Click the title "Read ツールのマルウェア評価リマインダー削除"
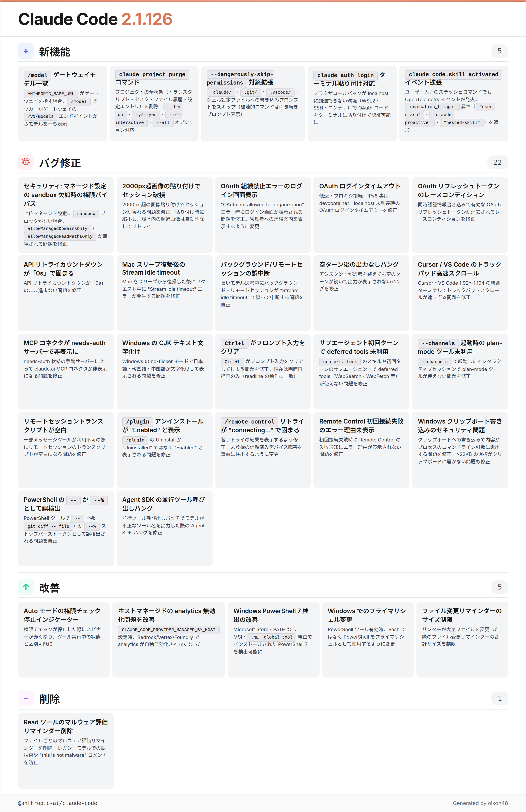 (x=66, y=726)
